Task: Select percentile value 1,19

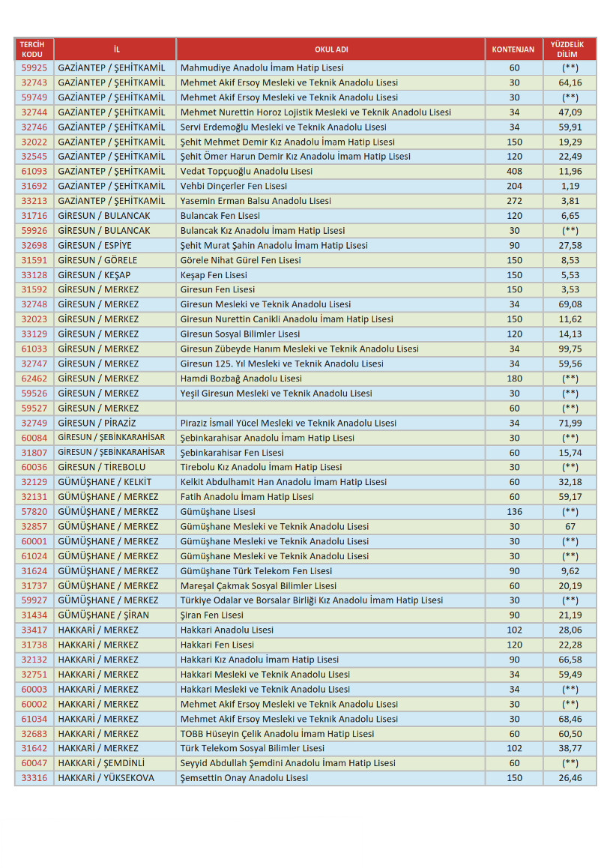Action: pyautogui.click(x=570, y=186)
